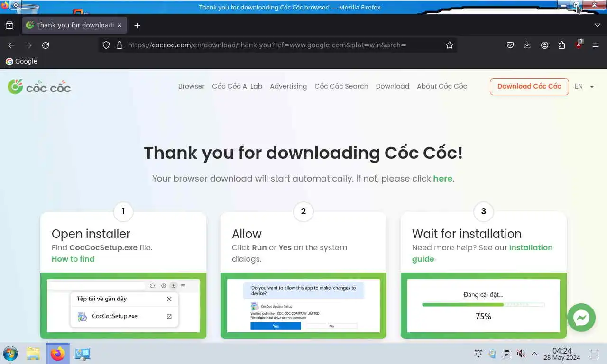Click the Open installer illustration image
The width and height of the screenshot is (607, 364).
coord(123,306)
